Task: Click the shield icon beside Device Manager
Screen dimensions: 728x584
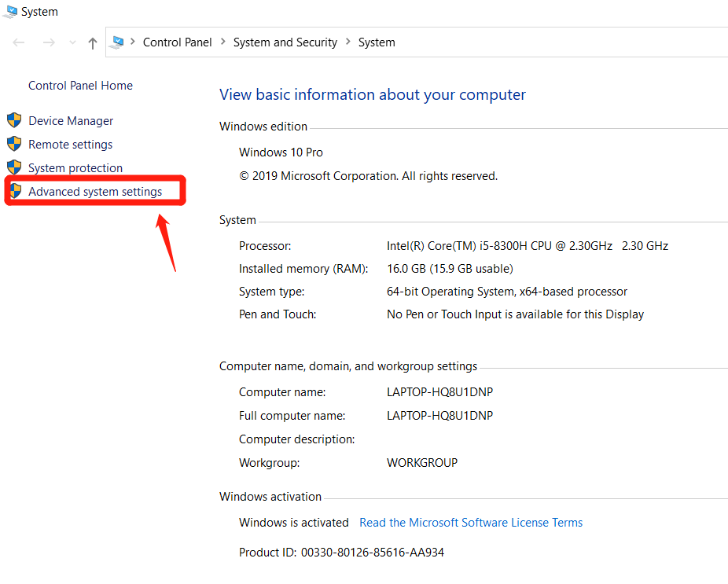Action: pyautogui.click(x=14, y=120)
